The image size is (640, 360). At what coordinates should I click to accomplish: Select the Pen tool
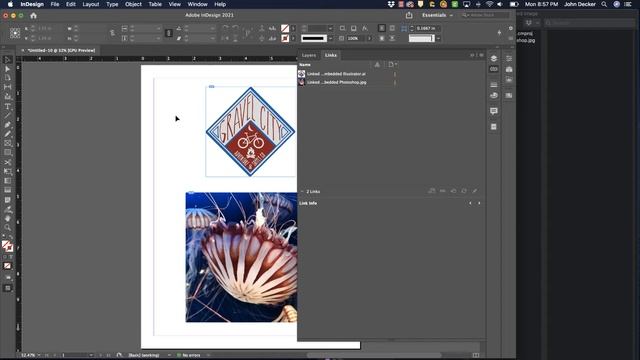tap(7, 125)
